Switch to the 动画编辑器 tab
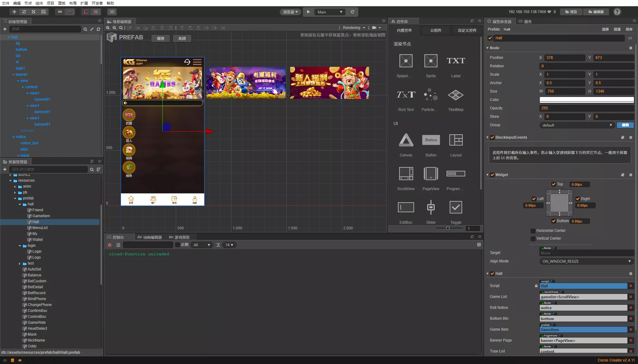Image resolution: width=638 pixels, height=364 pixels. 150,237
